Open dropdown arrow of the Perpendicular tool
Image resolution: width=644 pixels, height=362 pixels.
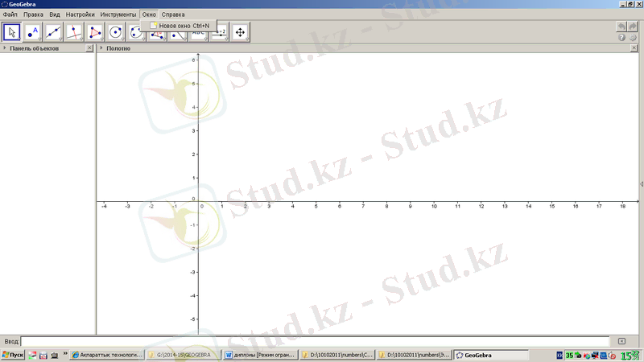(x=81, y=39)
